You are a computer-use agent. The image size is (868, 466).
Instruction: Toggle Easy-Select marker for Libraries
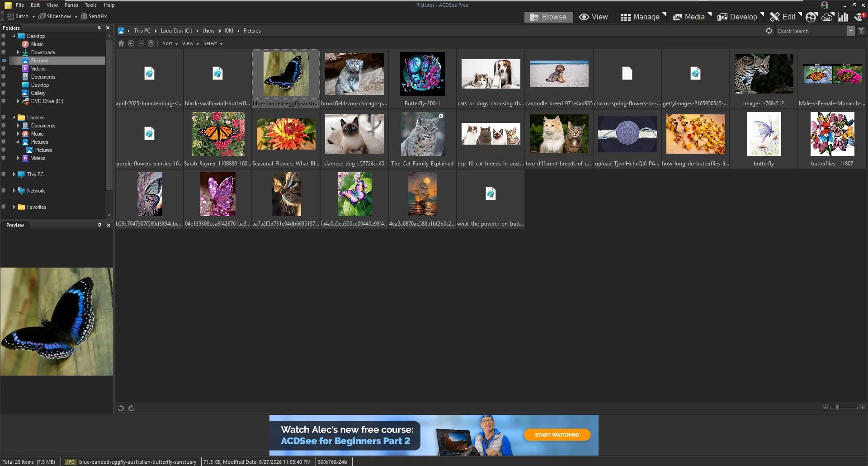(4, 118)
